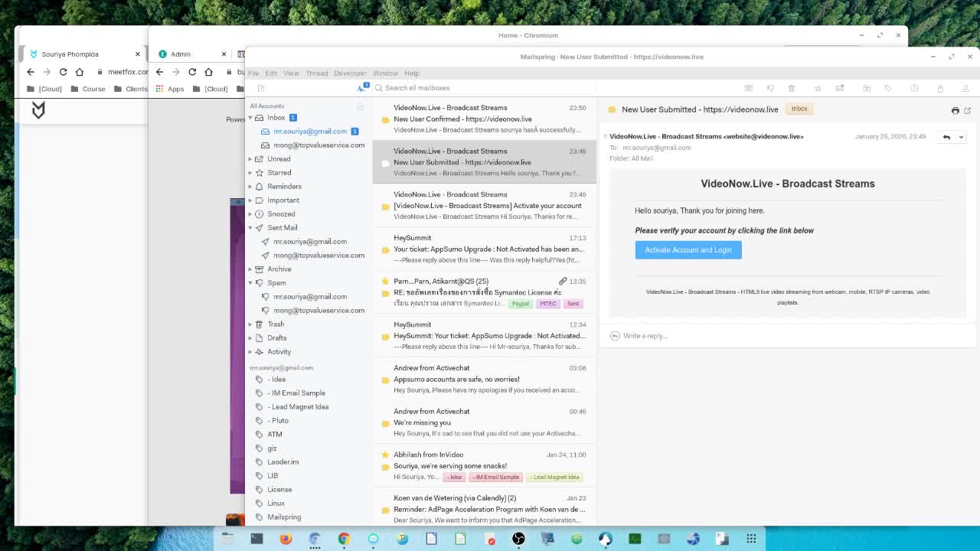Viewport: 980px width, 551px height.
Task: Click importance marker on 12:34 HeySummit ticket email
Action: coord(385,336)
